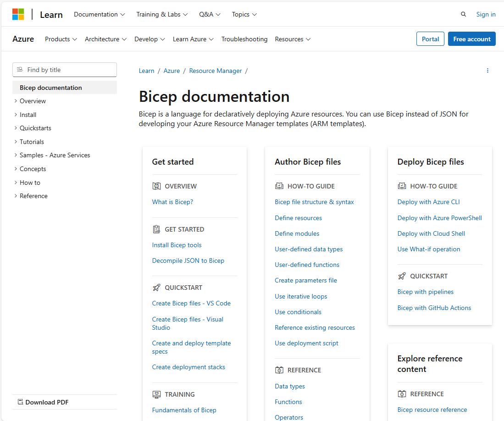Screen dimensions: 504x421
Task: Open the search icon in the top bar
Action: coord(463,14)
